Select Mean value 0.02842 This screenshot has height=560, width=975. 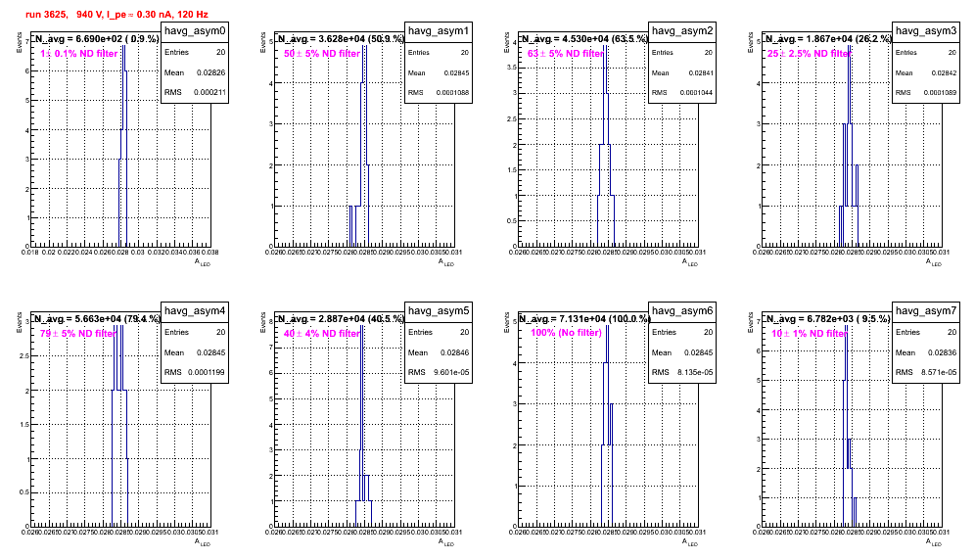tap(945, 72)
